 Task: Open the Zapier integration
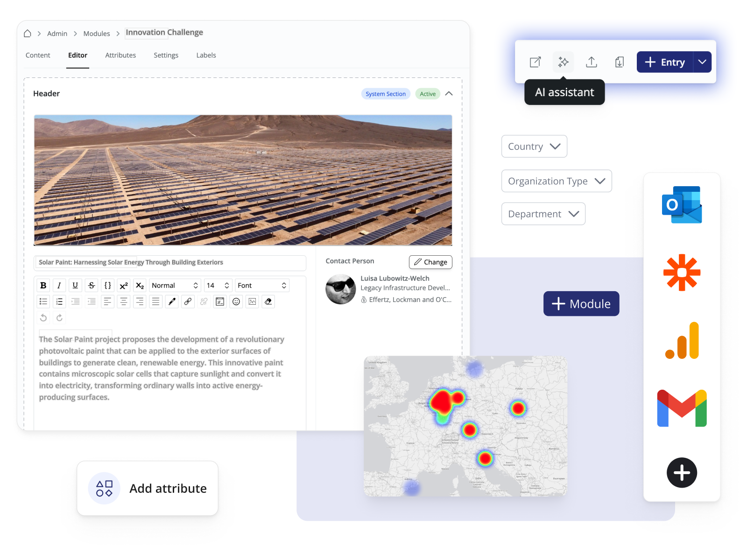pos(682,273)
